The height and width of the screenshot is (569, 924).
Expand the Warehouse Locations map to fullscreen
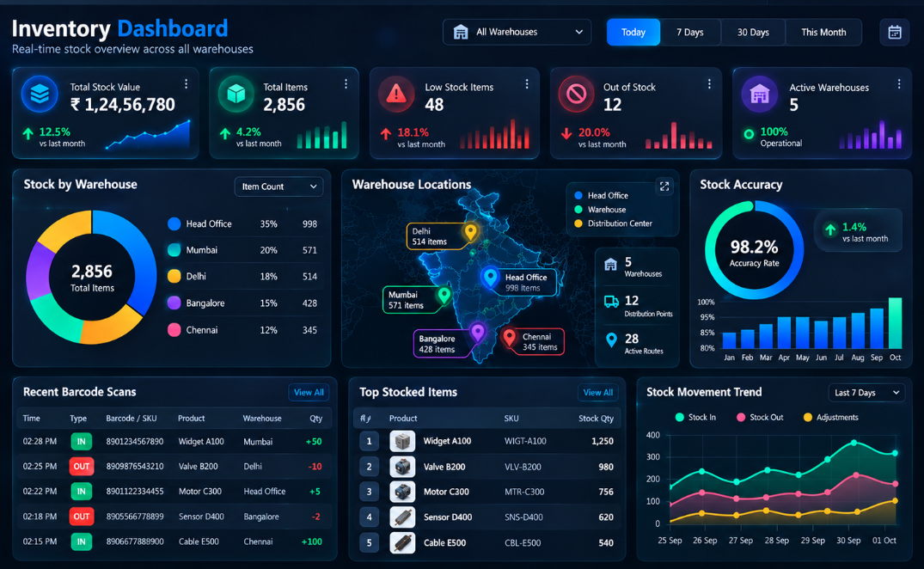click(664, 187)
